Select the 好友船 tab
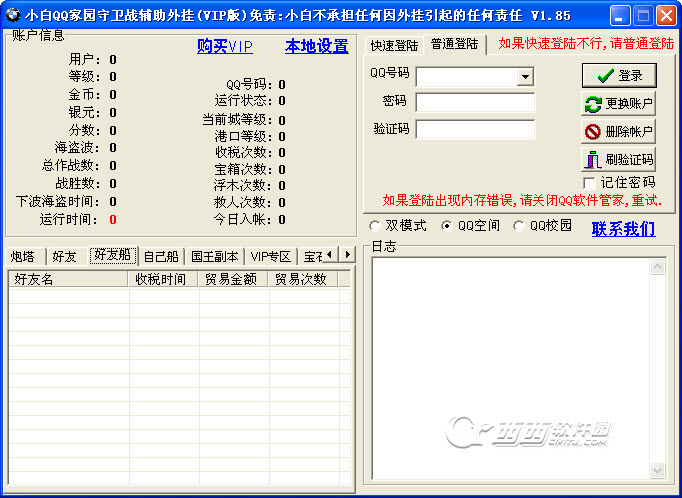Image resolution: width=682 pixels, height=498 pixels. click(x=113, y=255)
